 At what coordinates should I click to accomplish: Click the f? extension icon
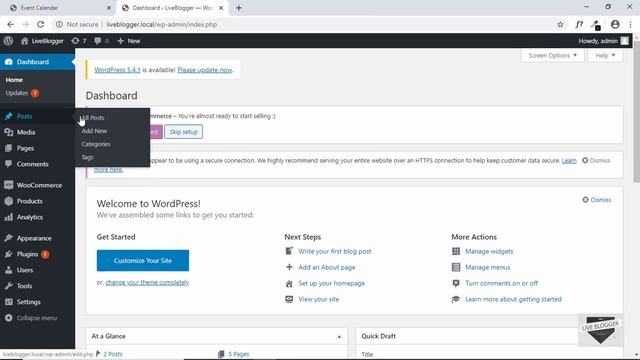pyautogui.click(x=579, y=24)
